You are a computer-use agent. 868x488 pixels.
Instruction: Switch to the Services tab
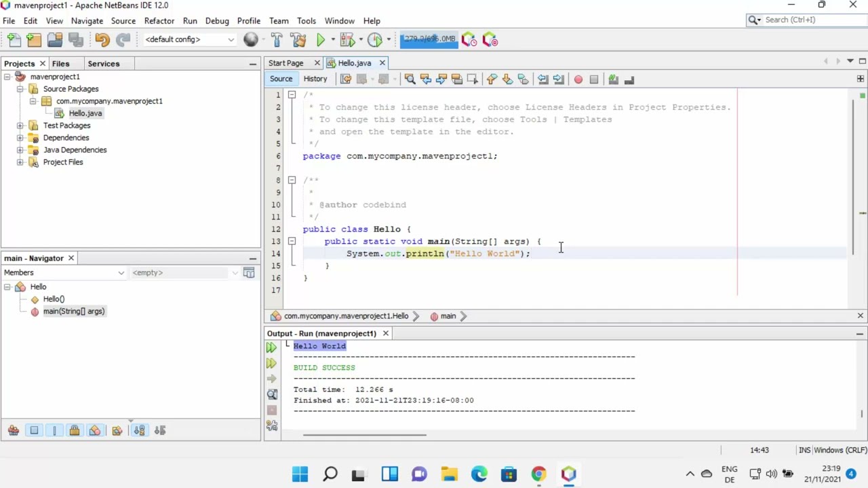pyautogui.click(x=104, y=64)
